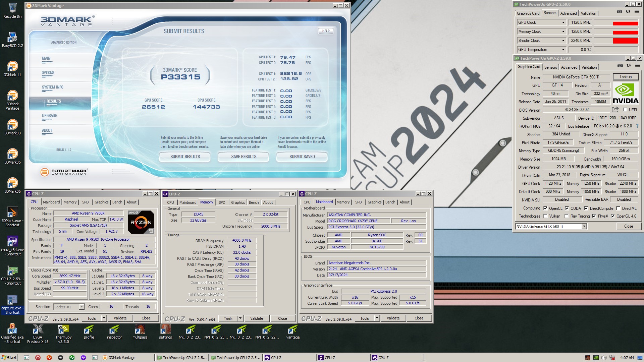Image resolution: width=644 pixels, height=362 pixels.
Task: Open the vantage desktop icon
Action: [x=293, y=331]
